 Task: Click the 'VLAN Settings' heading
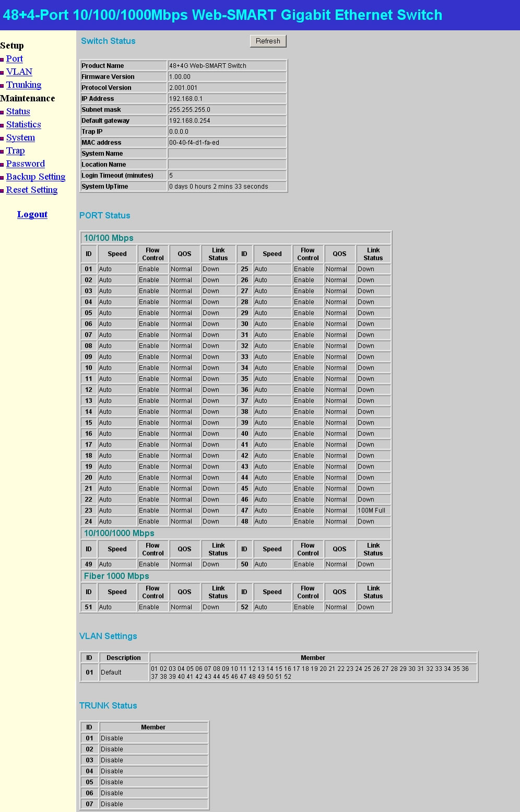[x=108, y=636]
